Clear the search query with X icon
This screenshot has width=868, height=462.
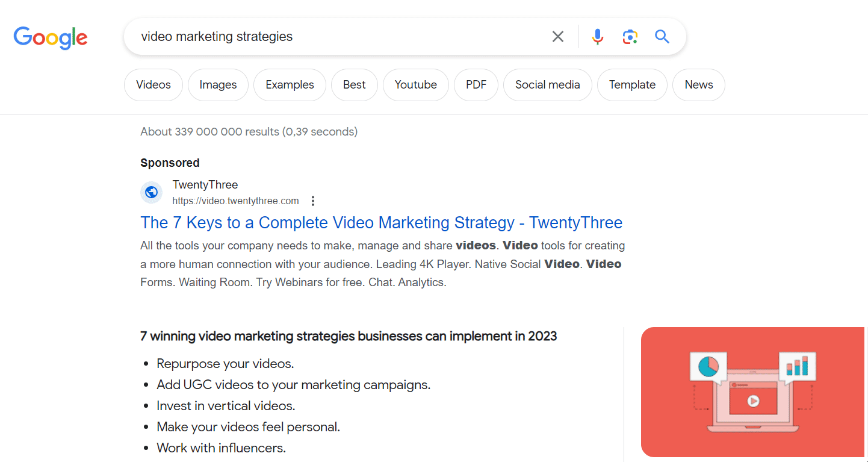(558, 37)
